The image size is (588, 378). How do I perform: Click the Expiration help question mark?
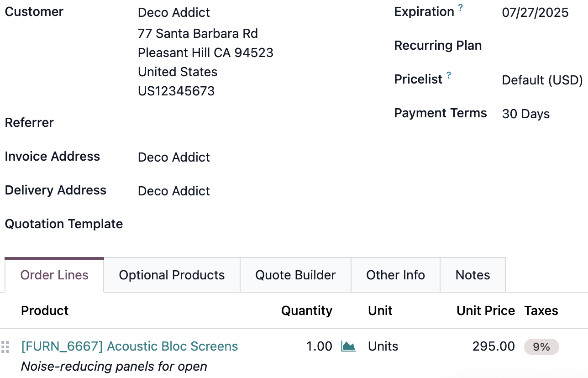pyautogui.click(x=460, y=8)
